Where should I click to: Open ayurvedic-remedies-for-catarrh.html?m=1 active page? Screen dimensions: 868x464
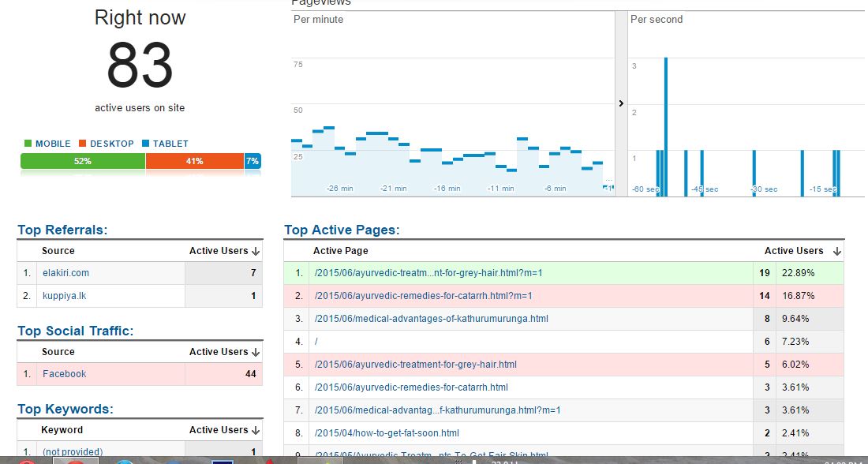[x=424, y=296]
